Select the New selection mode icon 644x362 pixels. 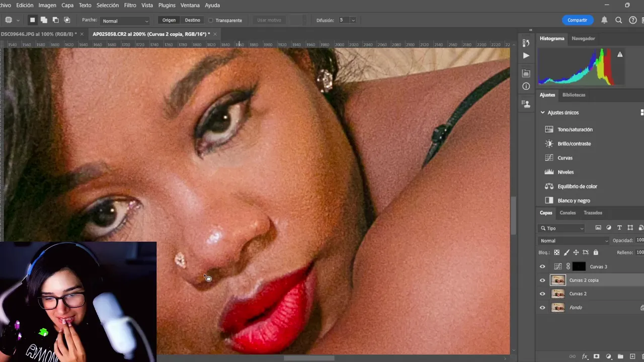(x=32, y=20)
